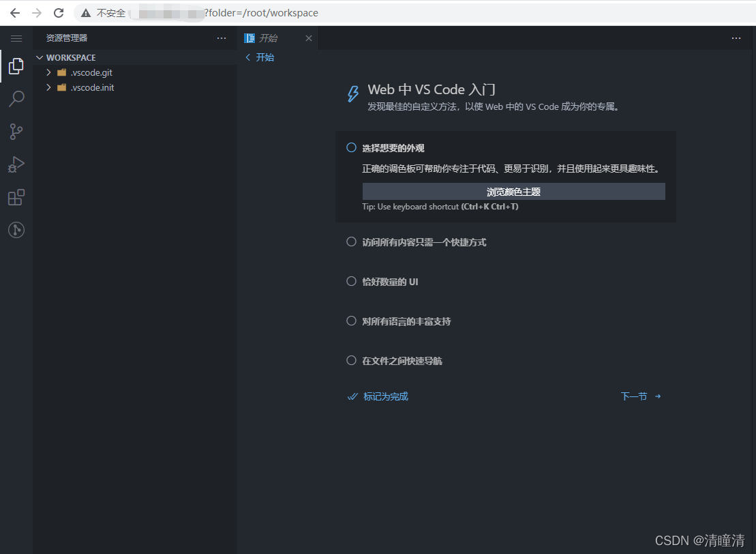Select the 选择想要的外观 step circle

click(352, 147)
